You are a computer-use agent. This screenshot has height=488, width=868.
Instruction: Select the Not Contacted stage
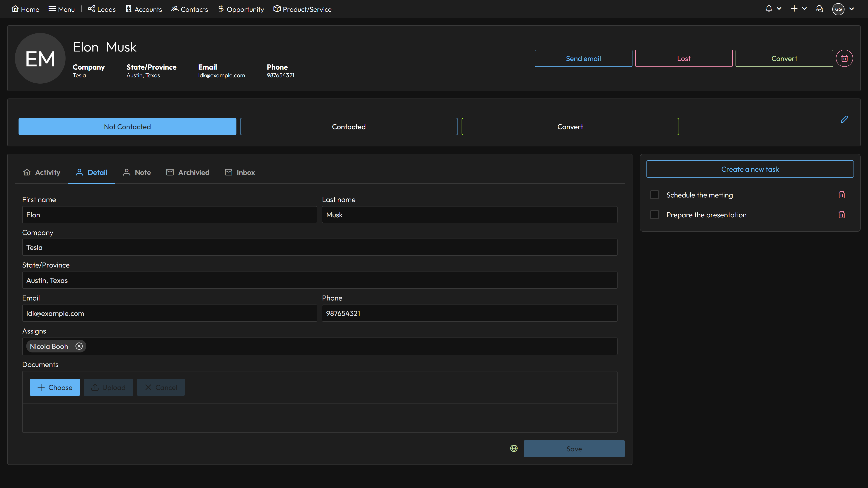[x=127, y=127]
